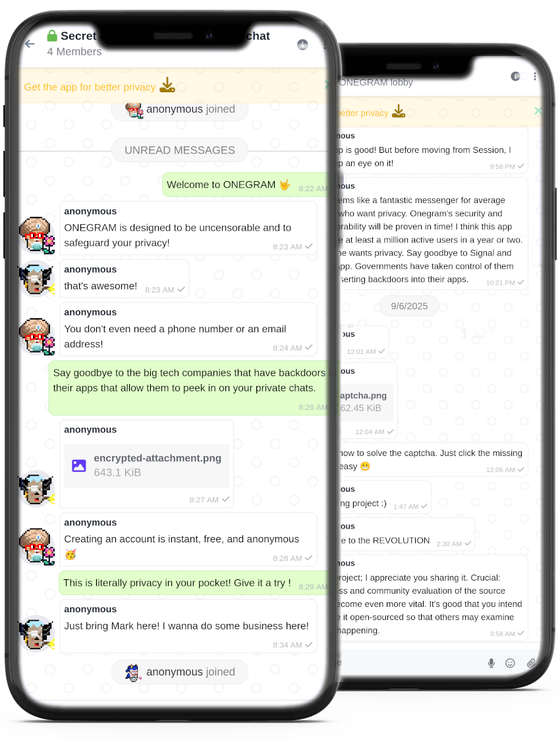560x742 pixels.
Task: Go back using the arrow beside Secret chat
Action: [x=30, y=44]
